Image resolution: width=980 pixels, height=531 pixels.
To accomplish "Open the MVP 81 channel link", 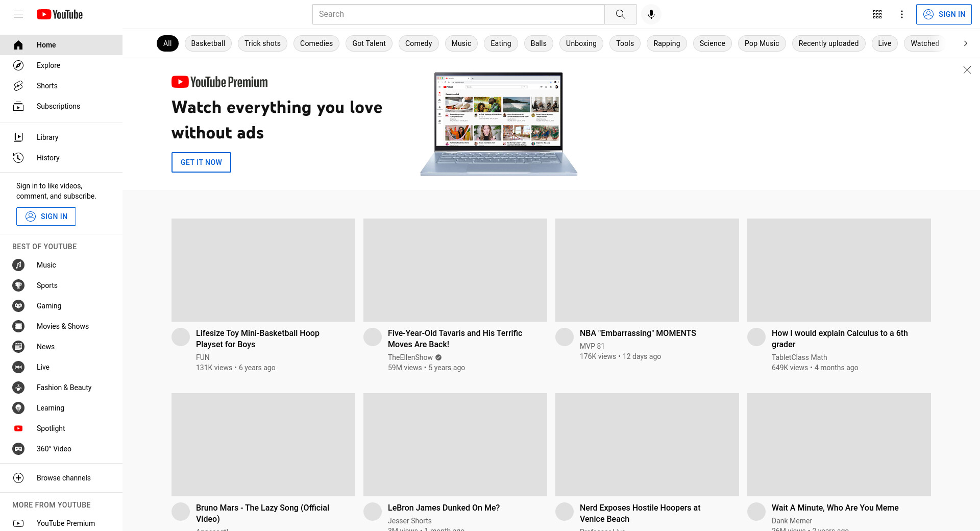I will (592, 346).
